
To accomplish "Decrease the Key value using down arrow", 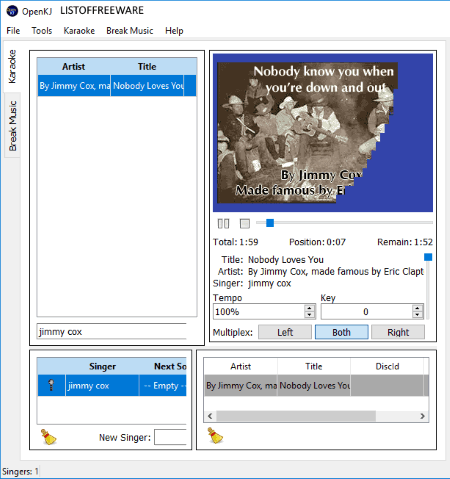I will [x=417, y=315].
